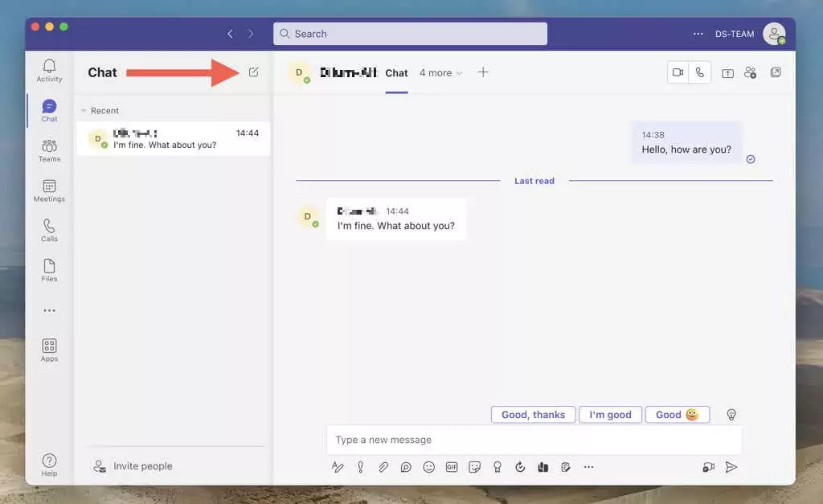Click the new chat compose icon

[x=254, y=72]
